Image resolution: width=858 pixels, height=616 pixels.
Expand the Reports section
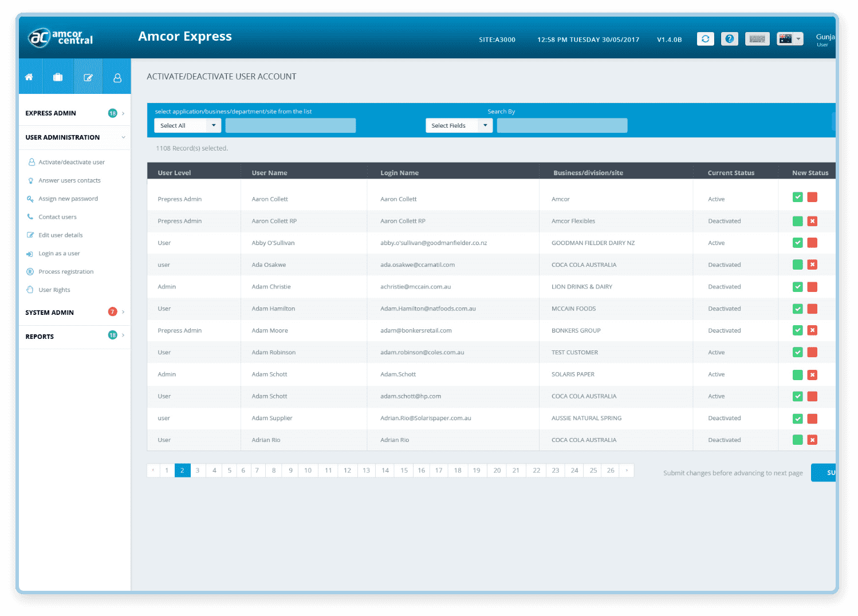[x=123, y=335]
